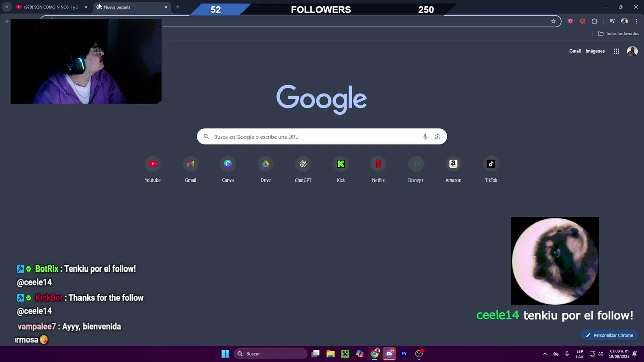Open the Kick shortcut tile
This screenshot has height=362, width=644.
click(x=341, y=169)
